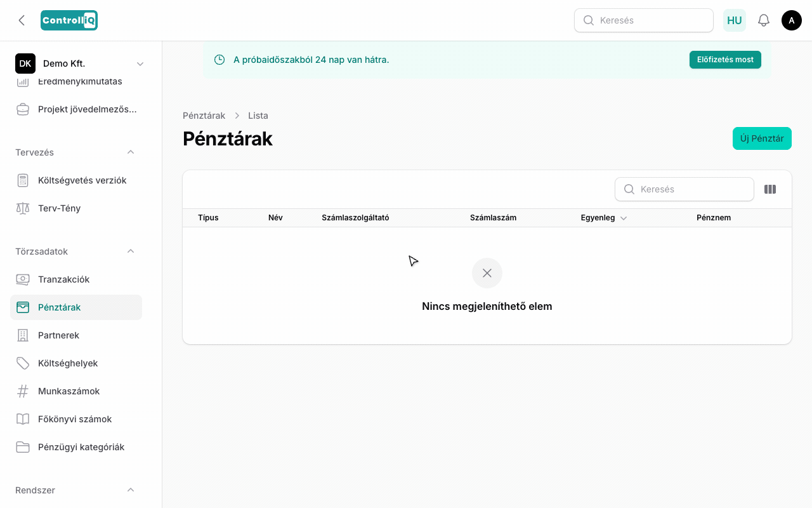Select Terv-Tény menu item
Screen dimensions: 812x508
(x=76, y=208)
